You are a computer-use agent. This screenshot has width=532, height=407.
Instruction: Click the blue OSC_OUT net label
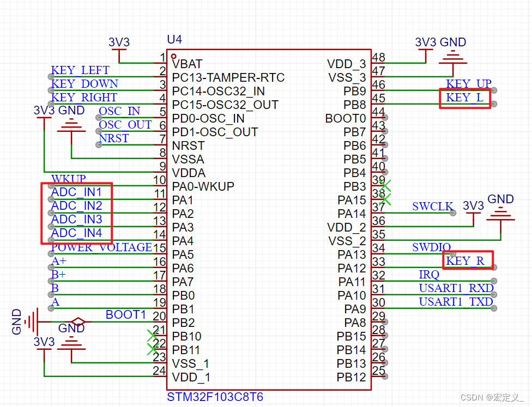tap(125, 124)
